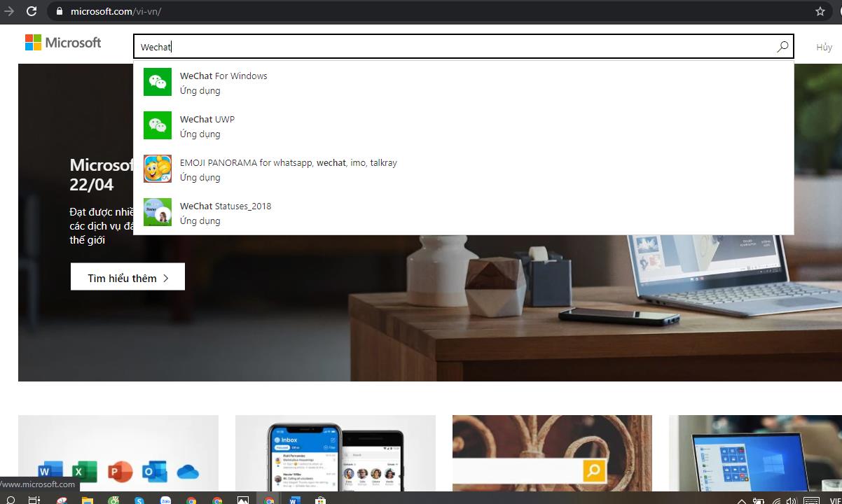Open Skype from the taskbar
Viewport: 842px width, 504px height.
click(139, 500)
